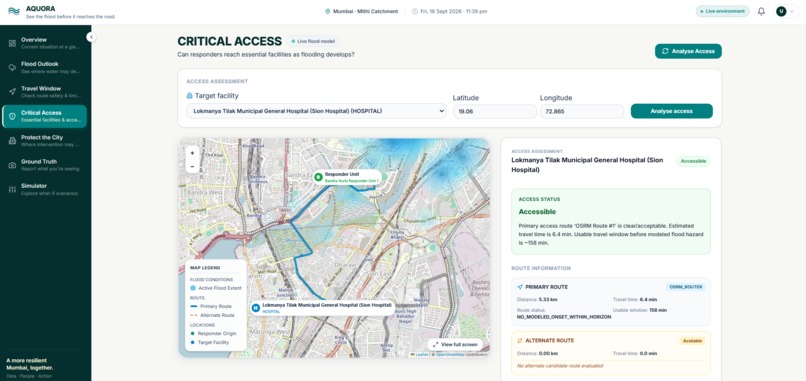Click the Accessible status badge
This screenshot has height=381, width=806.
click(693, 161)
